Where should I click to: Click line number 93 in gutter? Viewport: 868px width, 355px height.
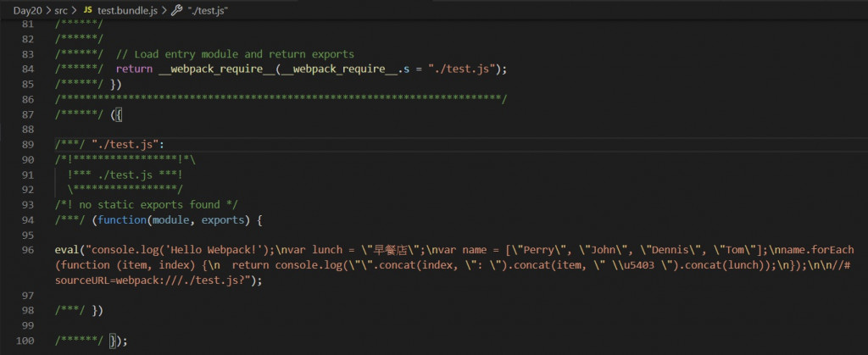[x=28, y=205]
